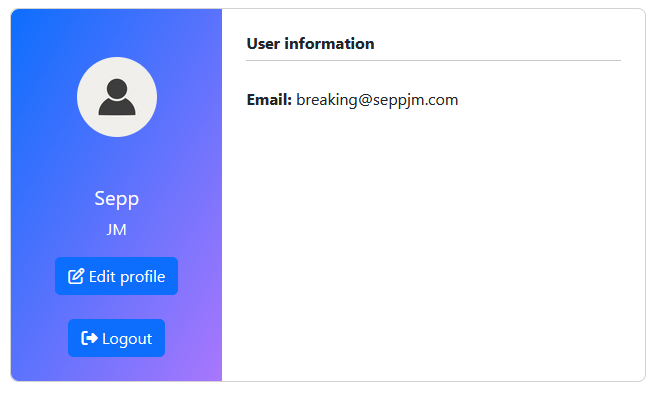Click the User information heading

pyautogui.click(x=310, y=44)
